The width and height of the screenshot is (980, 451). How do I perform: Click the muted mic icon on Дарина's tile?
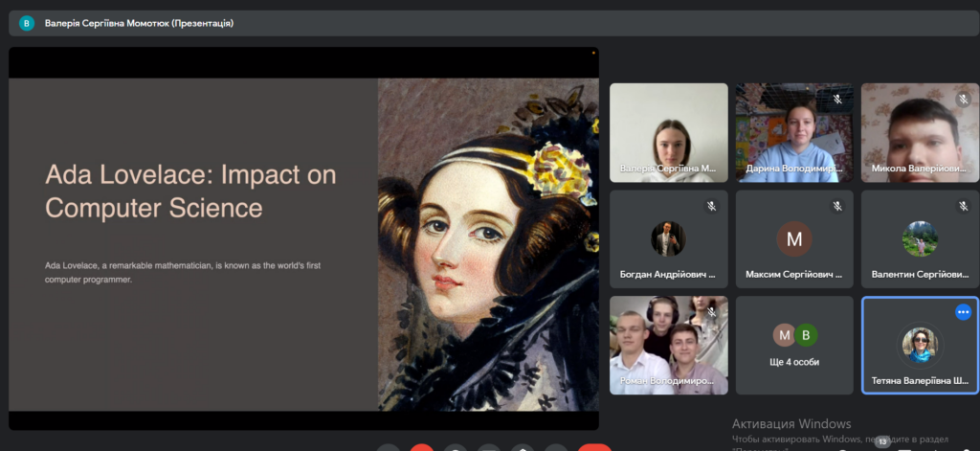(837, 99)
